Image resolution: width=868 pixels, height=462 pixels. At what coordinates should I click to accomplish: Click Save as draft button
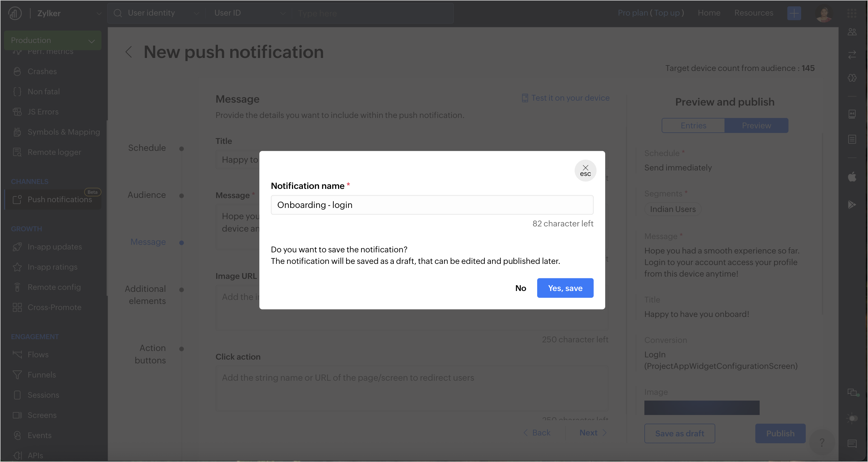tap(679, 433)
